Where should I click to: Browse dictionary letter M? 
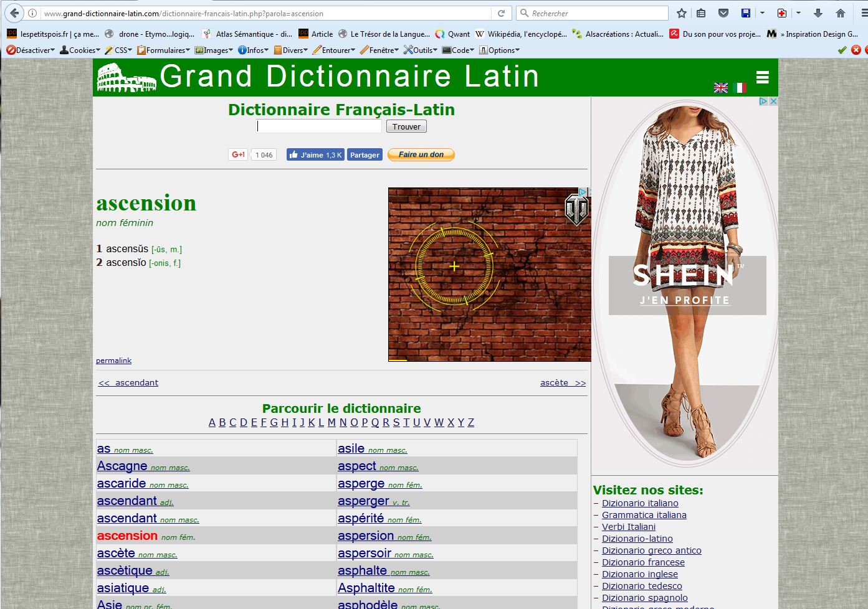coord(331,422)
